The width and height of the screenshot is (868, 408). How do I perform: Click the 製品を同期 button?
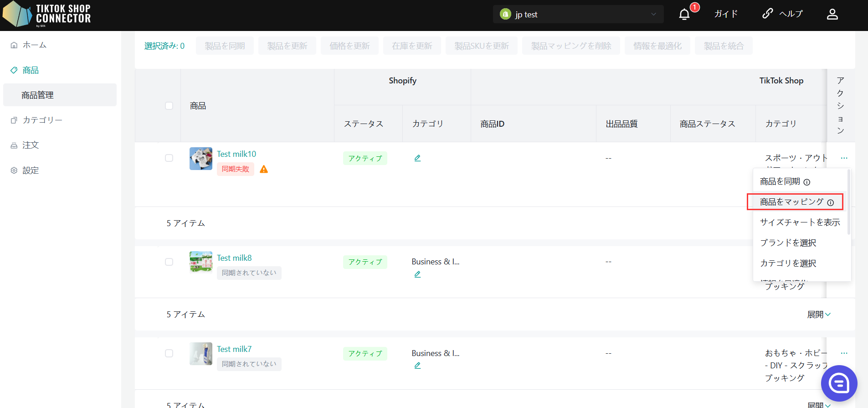point(225,46)
